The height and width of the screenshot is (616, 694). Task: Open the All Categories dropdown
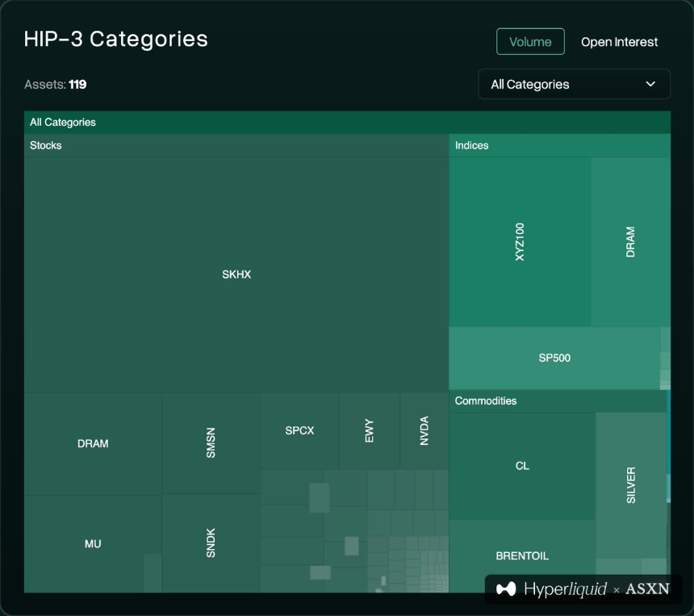point(574,84)
